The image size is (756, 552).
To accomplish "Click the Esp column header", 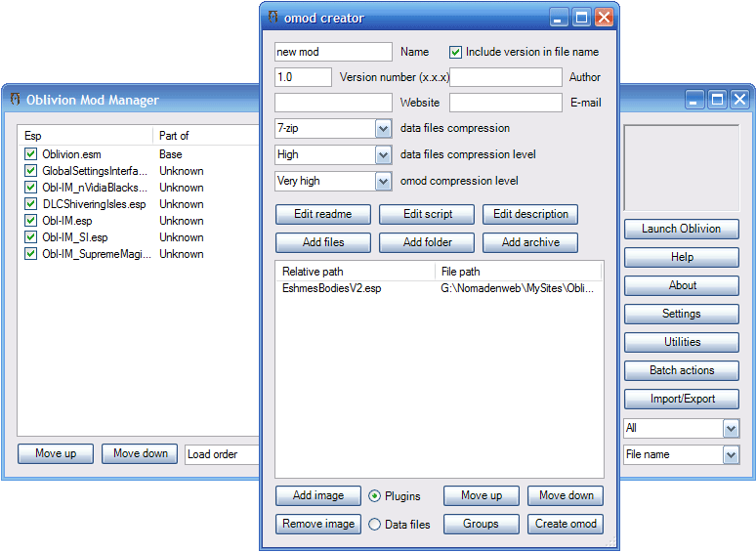I will (85, 136).
